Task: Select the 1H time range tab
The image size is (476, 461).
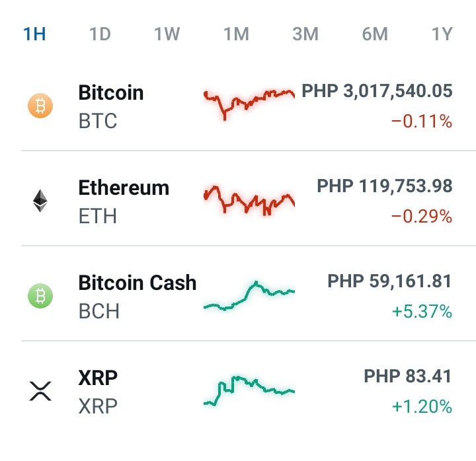Action: pyautogui.click(x=34, y=34)
